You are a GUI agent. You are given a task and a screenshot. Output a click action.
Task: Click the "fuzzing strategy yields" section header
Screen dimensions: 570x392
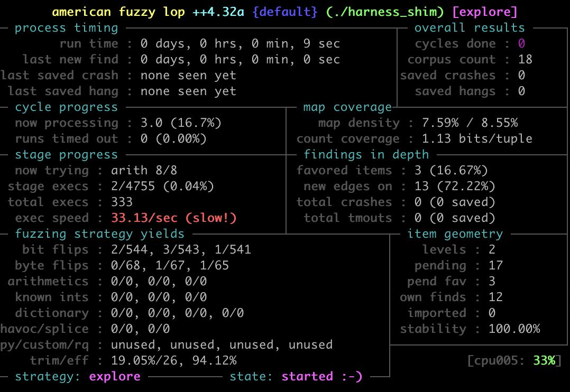point(99,234)
